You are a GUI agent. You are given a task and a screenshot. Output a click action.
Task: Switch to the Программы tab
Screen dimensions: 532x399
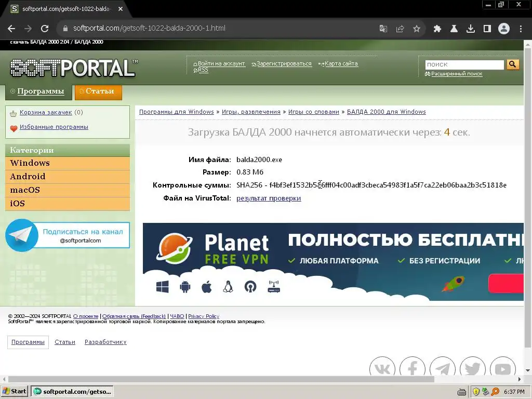coord(38,91)
